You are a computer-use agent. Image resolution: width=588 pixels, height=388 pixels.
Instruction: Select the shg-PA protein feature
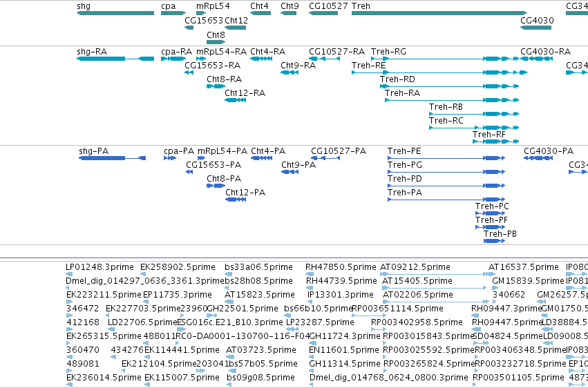pos(112,158)
